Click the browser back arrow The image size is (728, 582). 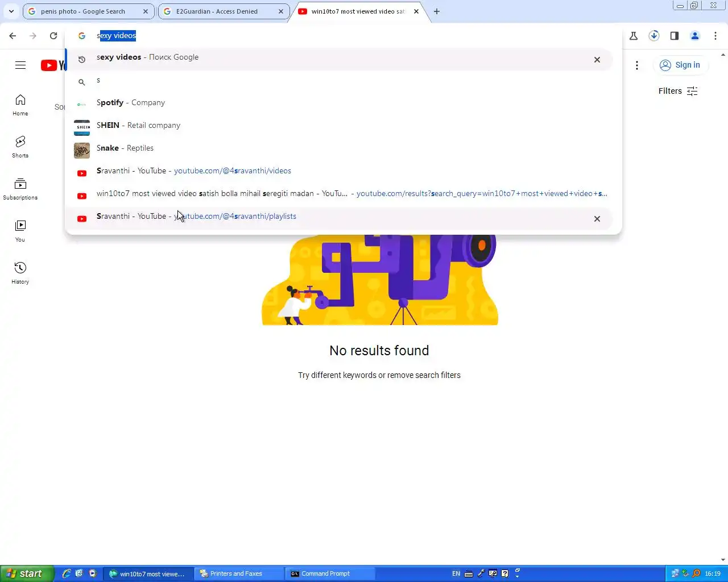13,36
